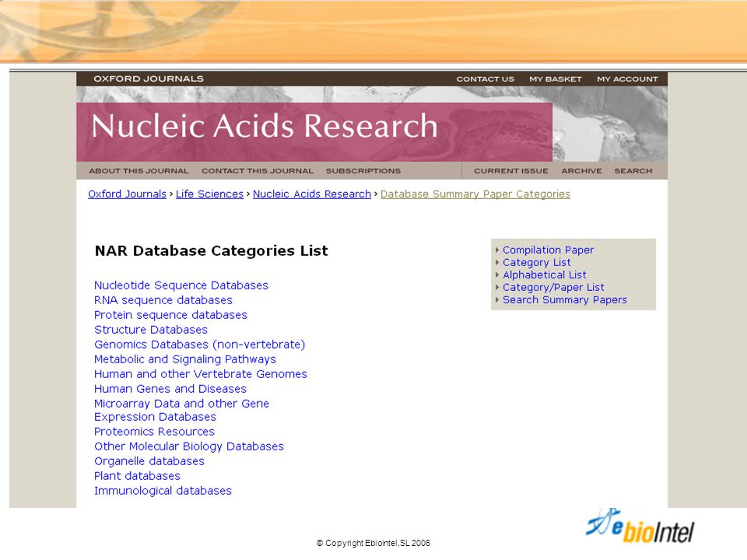Open Human Genes and Diseases category
Viewport: 747px width, 560px height.
point(170,389)
